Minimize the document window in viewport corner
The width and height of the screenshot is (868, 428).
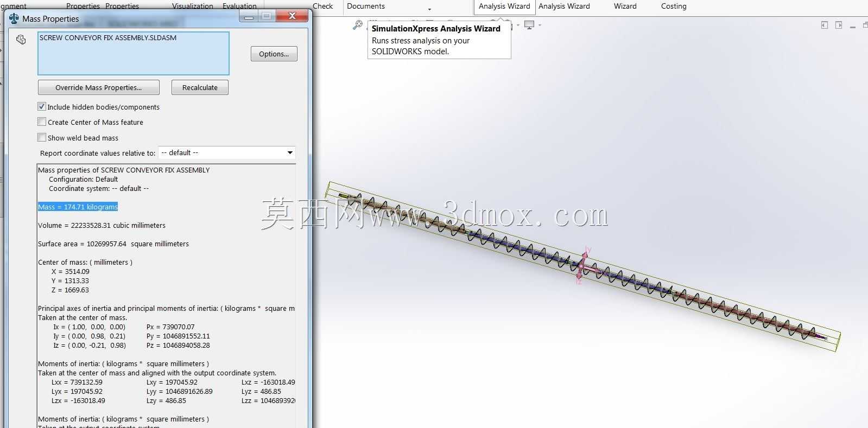853,26
